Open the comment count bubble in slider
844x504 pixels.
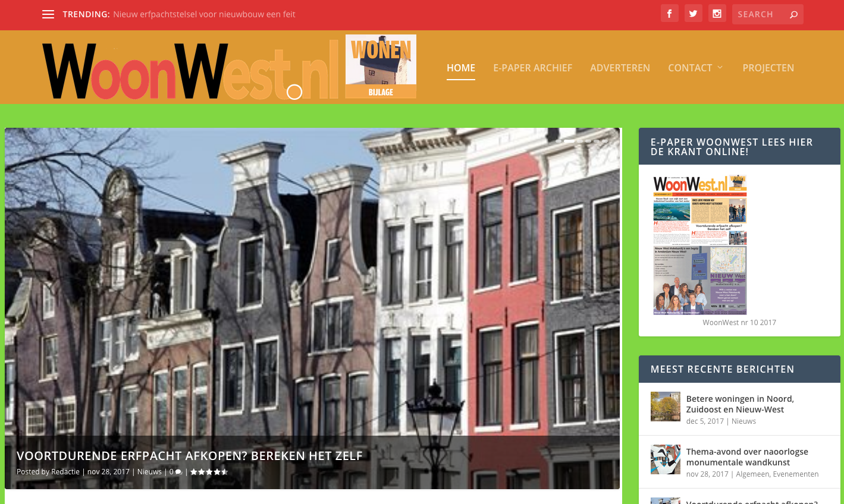point(175,472)
